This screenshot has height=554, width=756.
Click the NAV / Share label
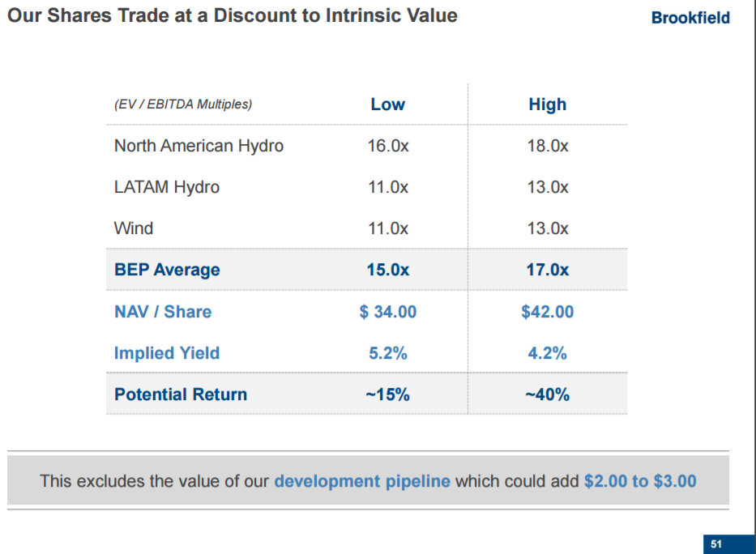pyautogui.click(x=163, y=312)
